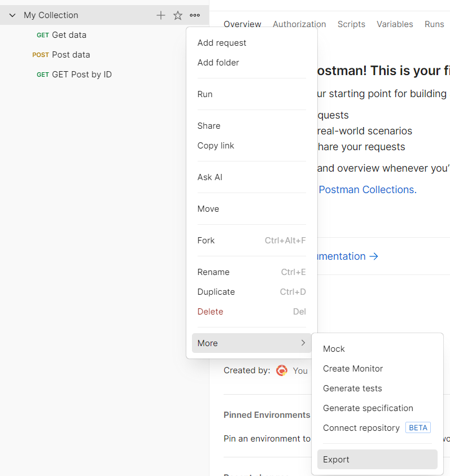Switch to the Variables tab
Viewport: 450px width, 476px height.
tap(395, 24)
